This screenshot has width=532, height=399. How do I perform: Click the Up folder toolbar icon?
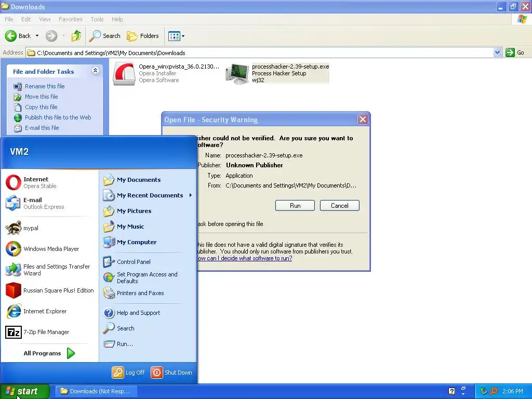[x=76, y=36]
